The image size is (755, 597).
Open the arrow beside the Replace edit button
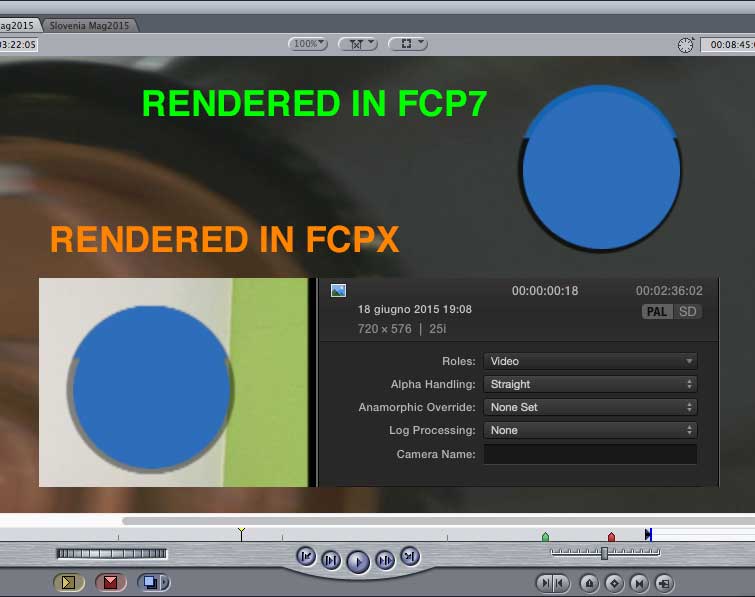pyautogui.click(x=166, y=583)
